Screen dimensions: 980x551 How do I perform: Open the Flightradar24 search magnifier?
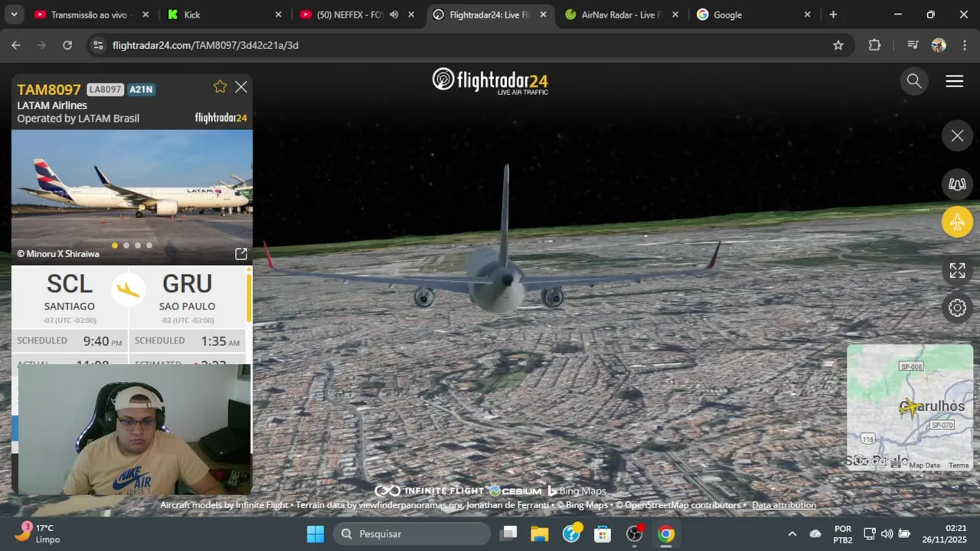point(914,81)
